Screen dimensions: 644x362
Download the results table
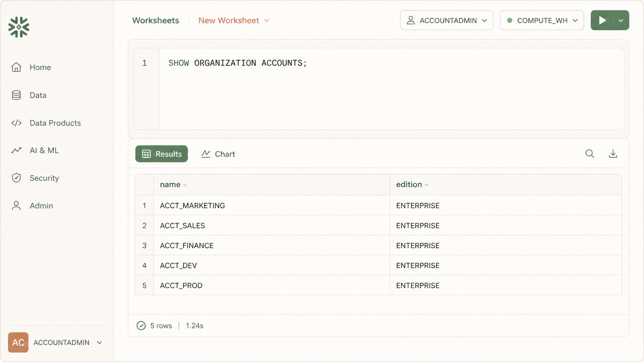pos(613,154)
